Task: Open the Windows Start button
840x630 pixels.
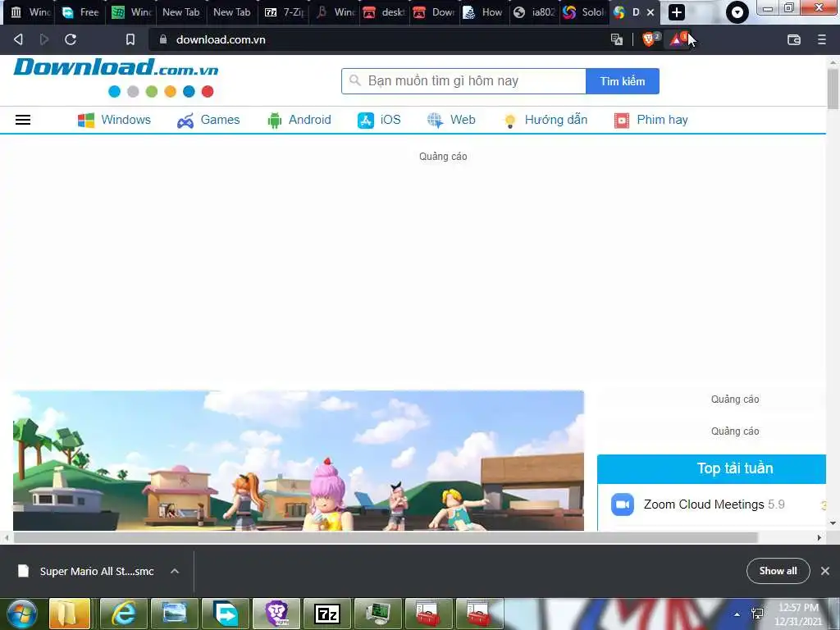Action: (x=21, y=614)
